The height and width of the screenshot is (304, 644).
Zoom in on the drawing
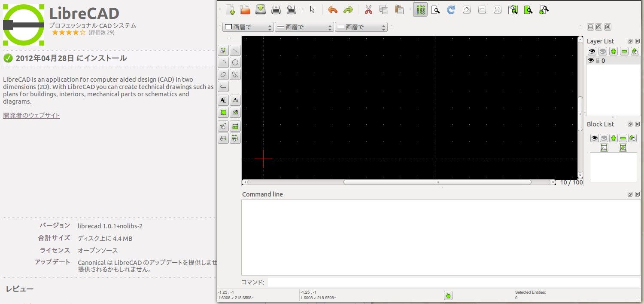tap(467, 9)
